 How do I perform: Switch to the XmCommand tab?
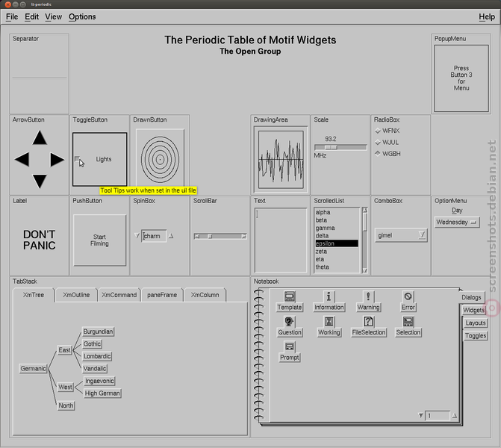coord(119,295)
